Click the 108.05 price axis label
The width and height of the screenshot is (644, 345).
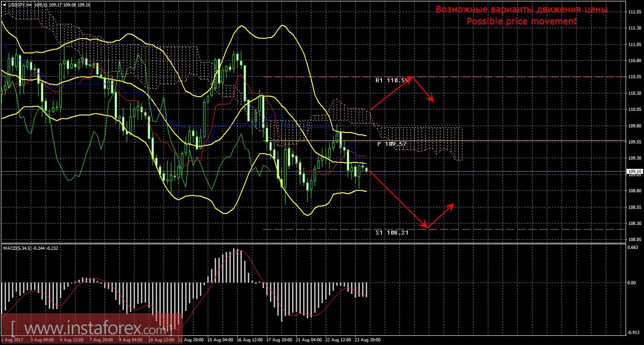tap(634, 240)
